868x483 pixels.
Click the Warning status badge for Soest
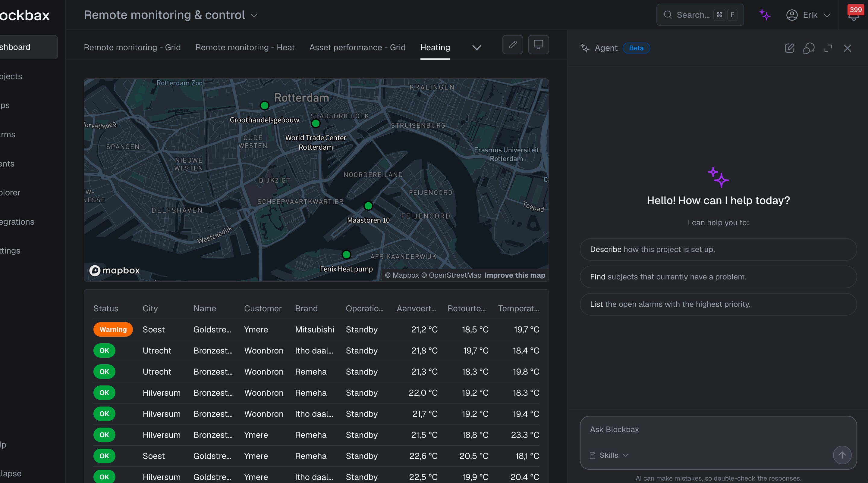pos(113,329)
